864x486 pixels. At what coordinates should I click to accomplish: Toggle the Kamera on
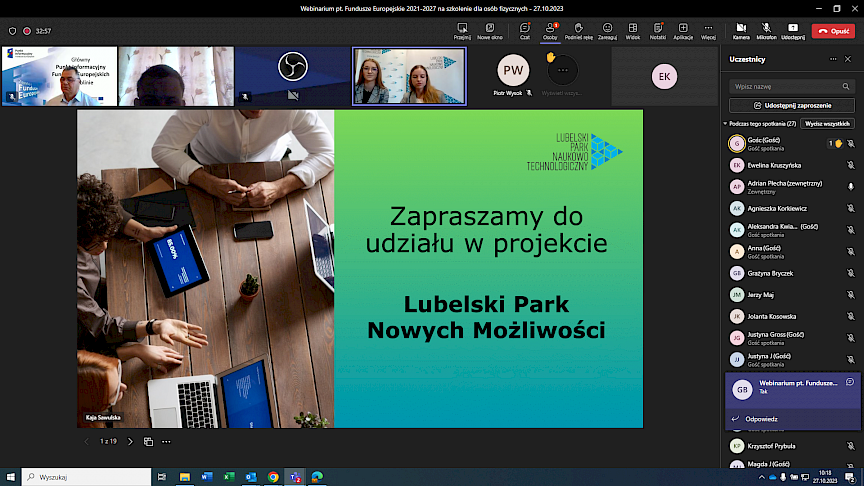click(x=741, y=31)
